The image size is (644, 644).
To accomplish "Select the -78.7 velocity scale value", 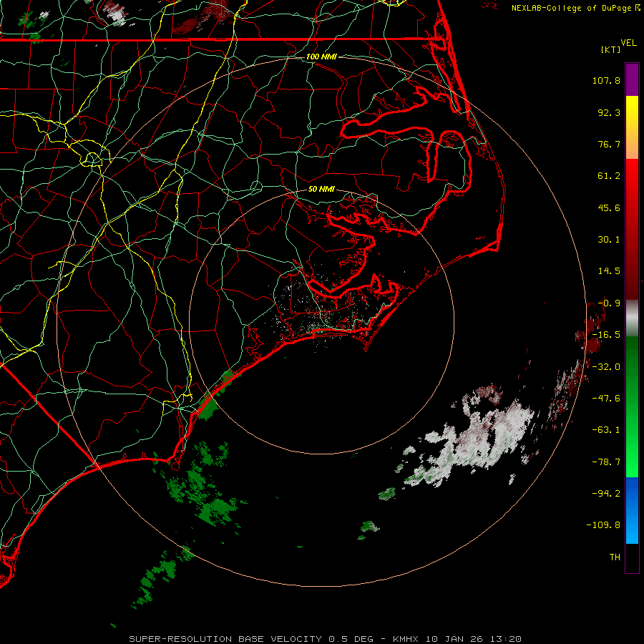I will pos(606,462).
